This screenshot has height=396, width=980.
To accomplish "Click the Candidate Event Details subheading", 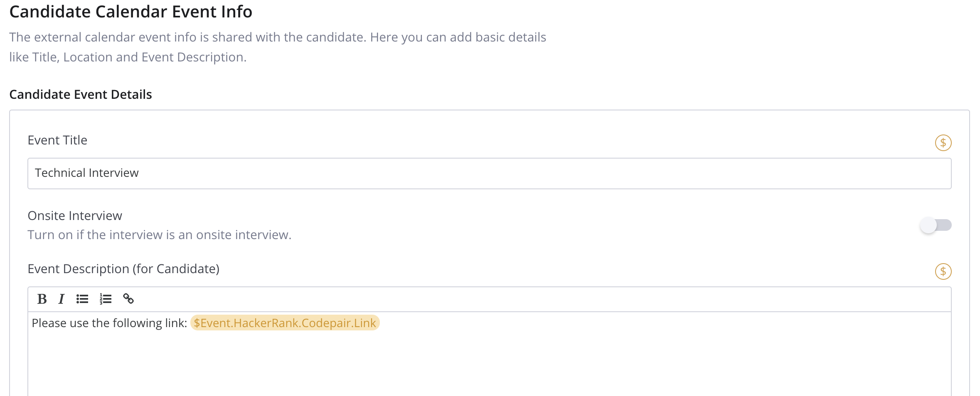I will pos(81,95).
